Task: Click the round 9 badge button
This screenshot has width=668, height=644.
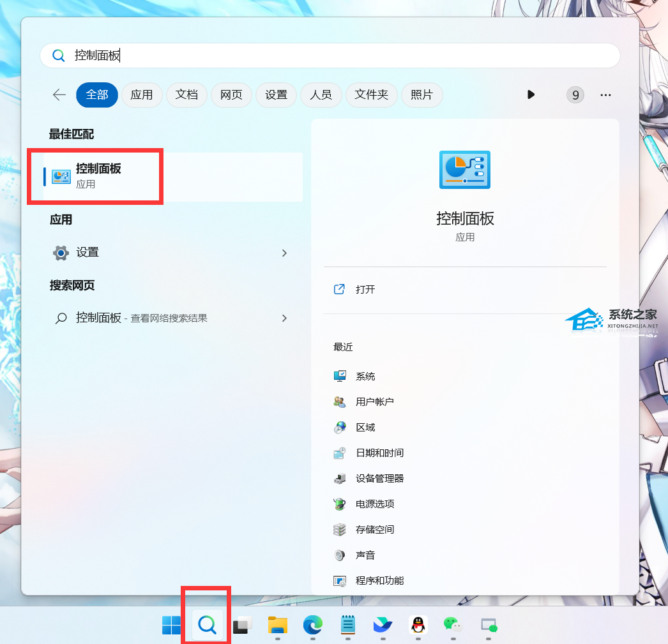Action: point(575,94)
